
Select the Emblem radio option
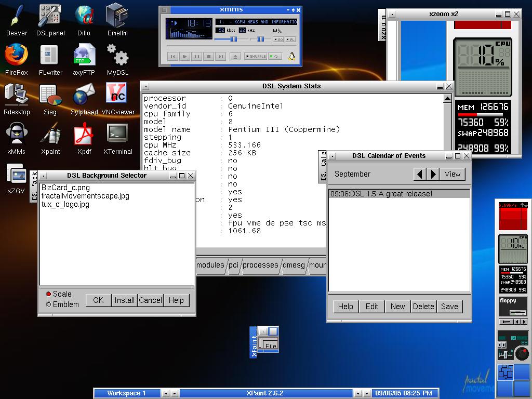(62, 304)
